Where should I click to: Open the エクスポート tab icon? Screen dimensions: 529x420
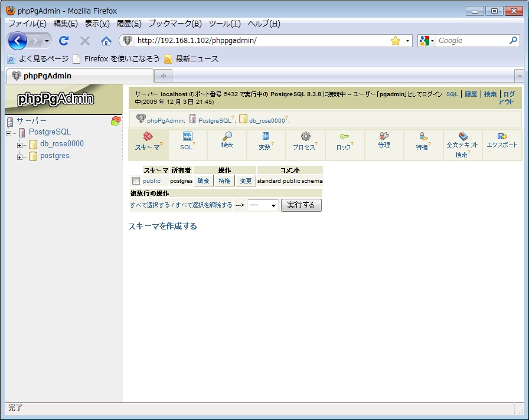click(502, 136)
